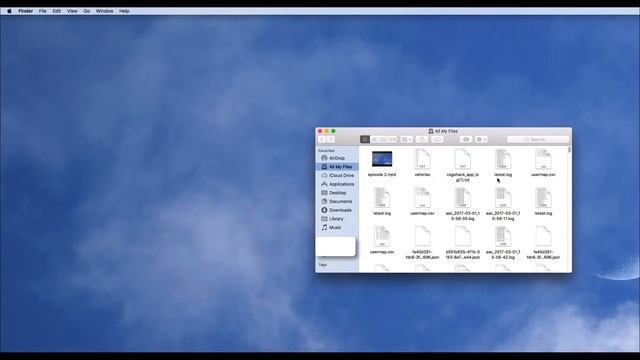The width and height of the screenshot is (640, 360).
Task: Click the Finder window vertical scrollbar
Action: (569, 150)
